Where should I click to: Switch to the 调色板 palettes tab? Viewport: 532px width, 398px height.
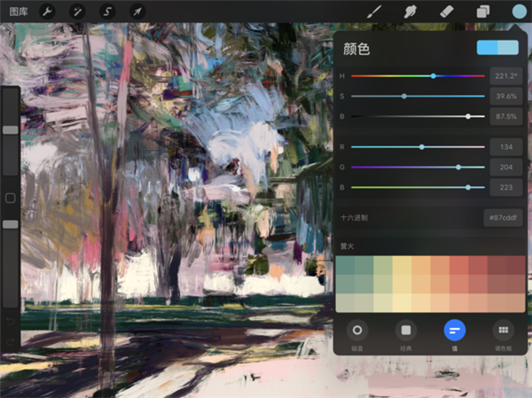(x=503, y=331)
